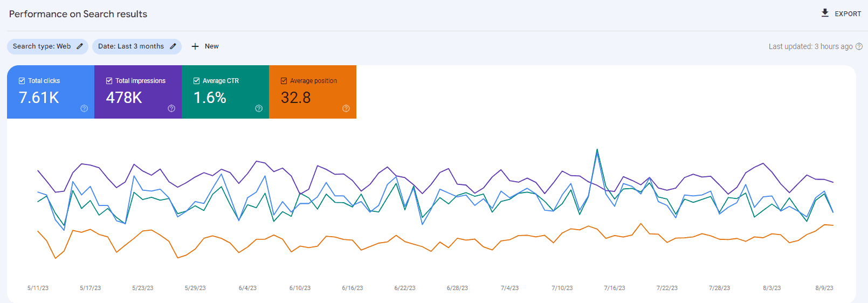868x303 pixels.
Task: Edit the Date filter pencil icon
Action: coord(173,46)
